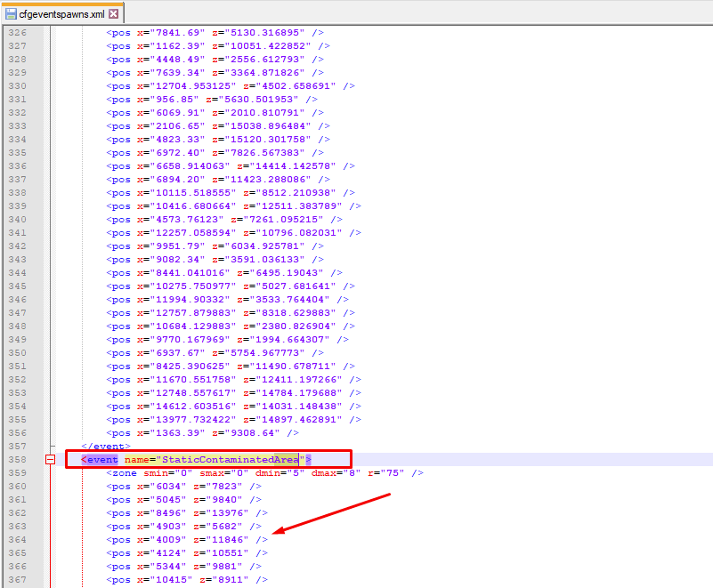This screenshot has width=713, height=588.
Task: Select the cfgeventspawns.xml file tab
Action: tap(61, 13)
